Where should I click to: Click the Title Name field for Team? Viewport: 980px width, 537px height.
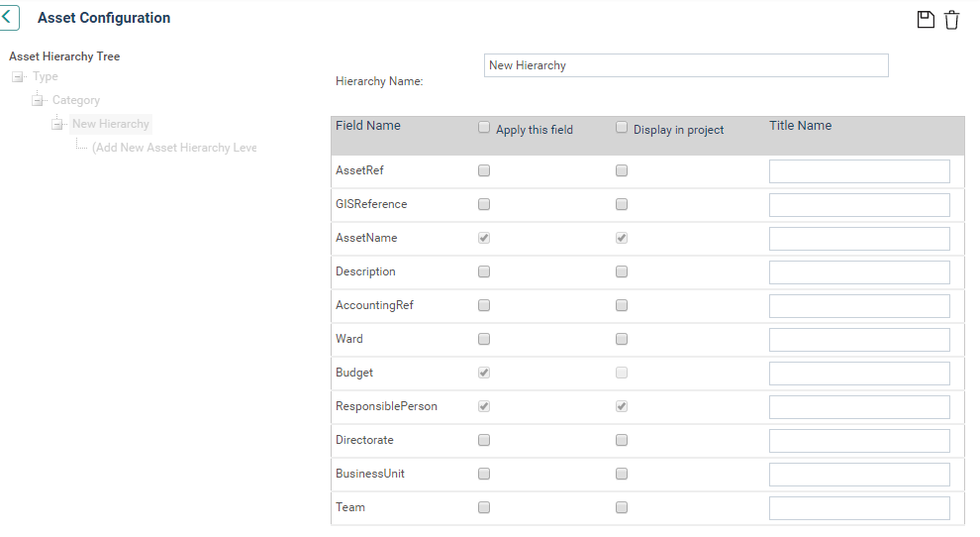click(859, 508)
